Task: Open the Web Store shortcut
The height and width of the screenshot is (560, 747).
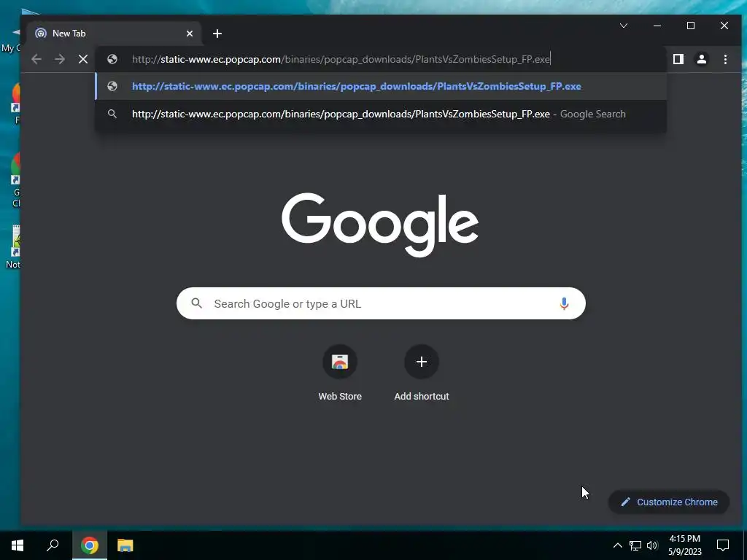Action: pyautogui.click(x=340, y=362)
